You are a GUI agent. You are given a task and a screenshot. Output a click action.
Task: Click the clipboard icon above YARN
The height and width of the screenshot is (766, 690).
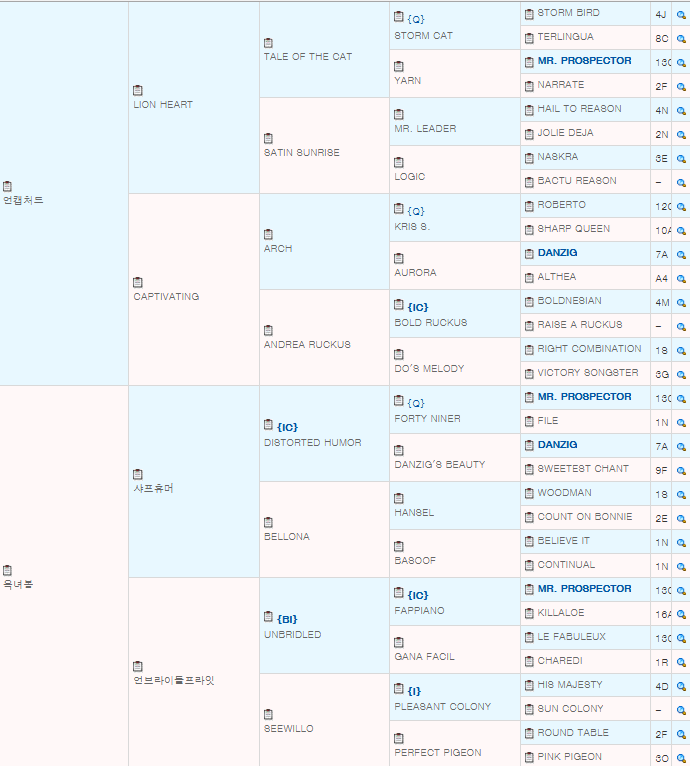[399, 66]
